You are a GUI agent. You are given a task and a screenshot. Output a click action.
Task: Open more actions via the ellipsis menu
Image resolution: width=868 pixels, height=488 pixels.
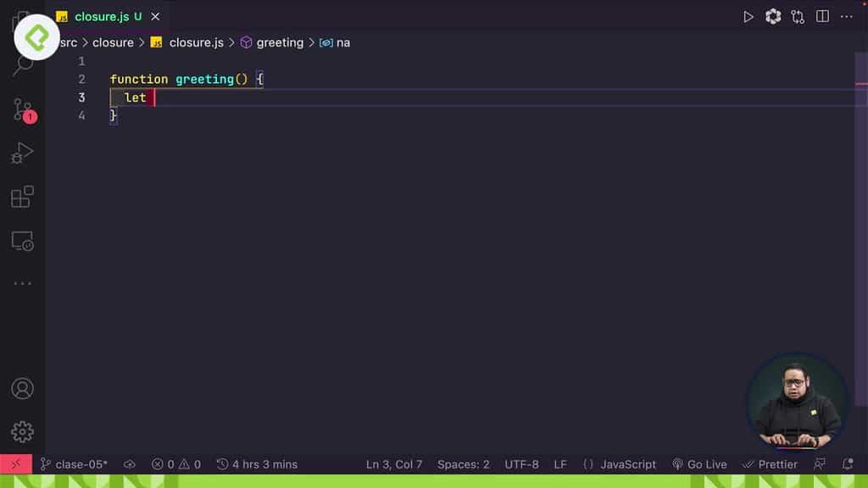point(847,16)
